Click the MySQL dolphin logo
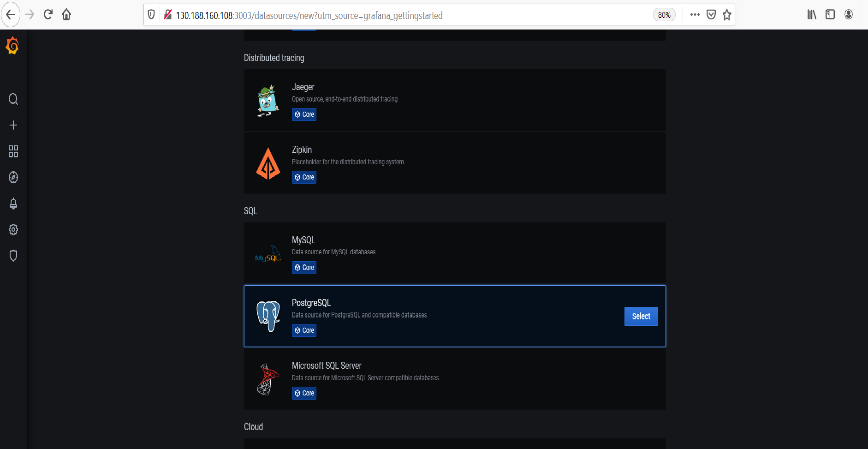Screen dimensions: 868x449 (x=268, y=254)
